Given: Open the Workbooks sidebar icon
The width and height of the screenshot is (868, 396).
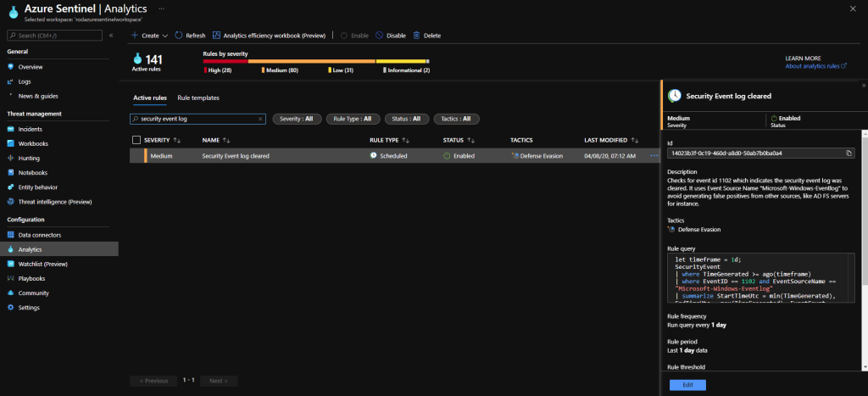Looking at the screenshot, I should click(10, 143).
